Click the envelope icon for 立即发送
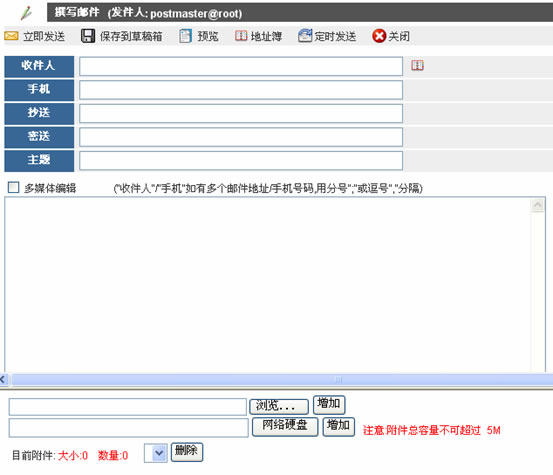553x475 pixels. pyautogui.click(x=11, y=36)
